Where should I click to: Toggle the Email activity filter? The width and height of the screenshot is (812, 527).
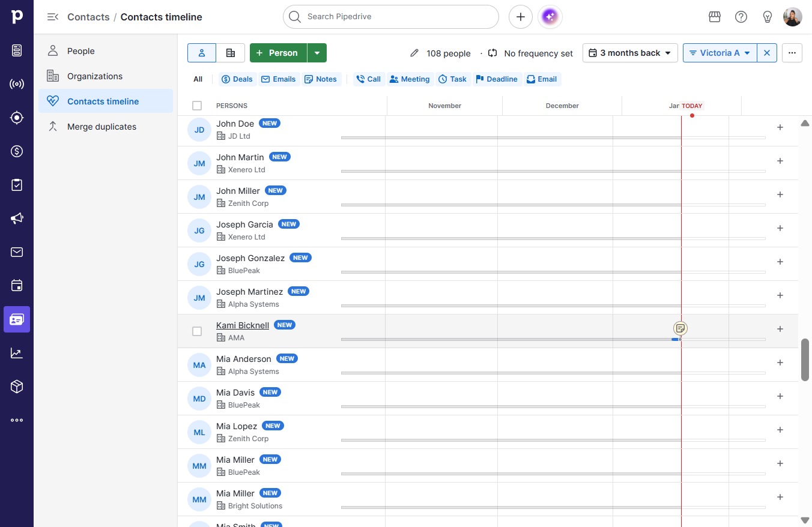coord(542,79)
